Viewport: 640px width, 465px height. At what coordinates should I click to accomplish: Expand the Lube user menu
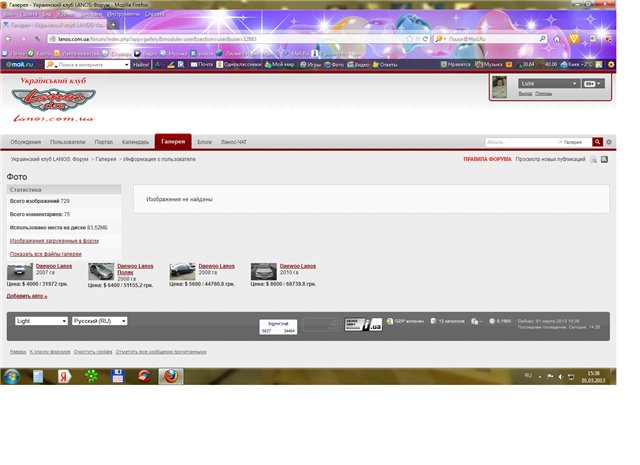coord(549,84)
